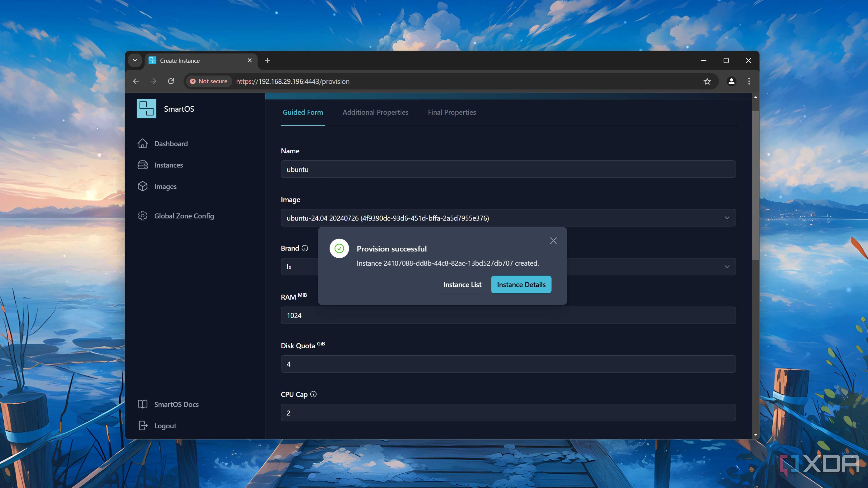
Task: Click the 'Provision successful' heading
Action: click(392, 249)
